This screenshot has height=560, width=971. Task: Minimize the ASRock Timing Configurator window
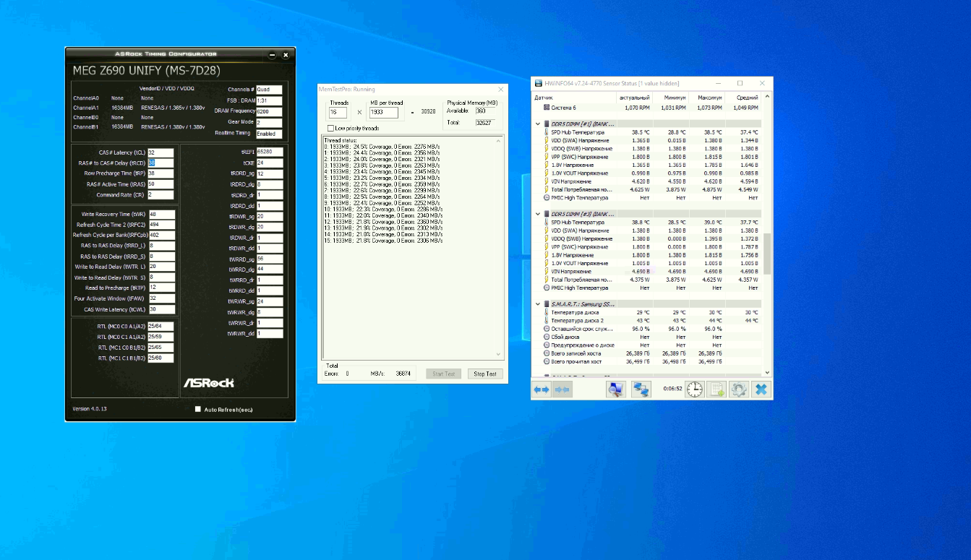click(272, 55)
